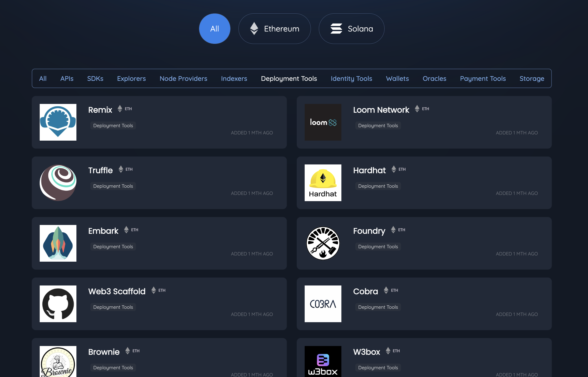Switch to the Explorers tab
Image resolution: width=588 pixels, height=377 pixels.
tap(131, 79)
